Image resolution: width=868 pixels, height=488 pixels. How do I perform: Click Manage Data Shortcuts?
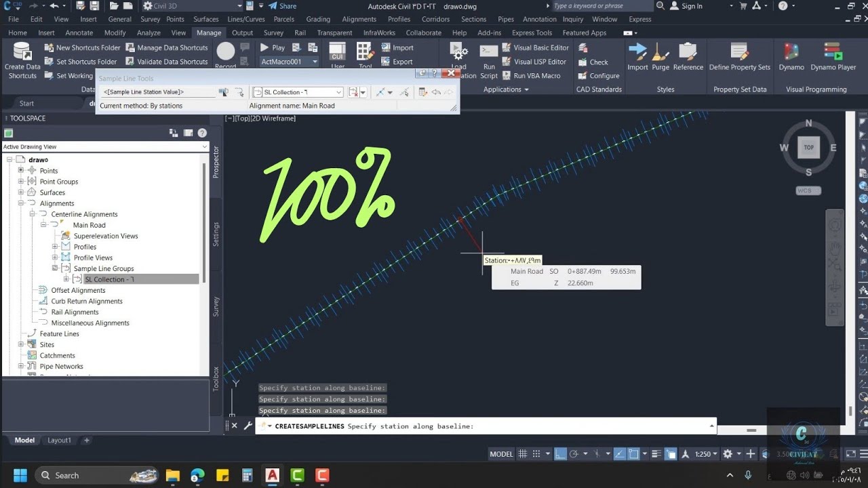click(x=166, y=47)
